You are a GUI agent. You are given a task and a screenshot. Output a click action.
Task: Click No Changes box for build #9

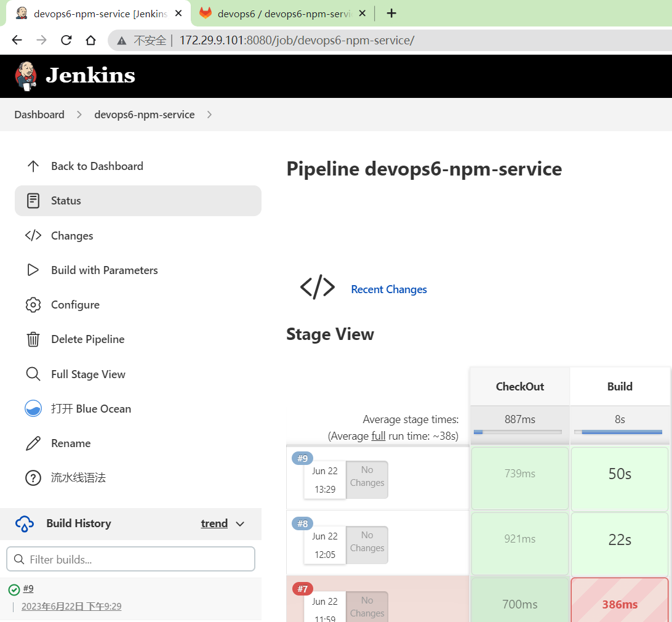[367, 480]
